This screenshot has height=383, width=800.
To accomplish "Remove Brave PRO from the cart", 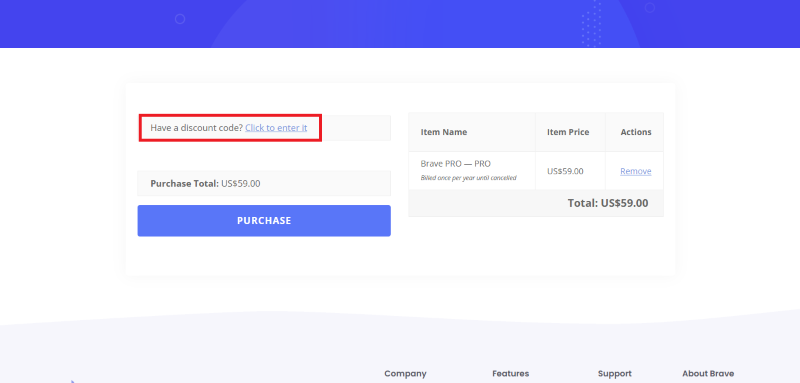I will 636,171.
